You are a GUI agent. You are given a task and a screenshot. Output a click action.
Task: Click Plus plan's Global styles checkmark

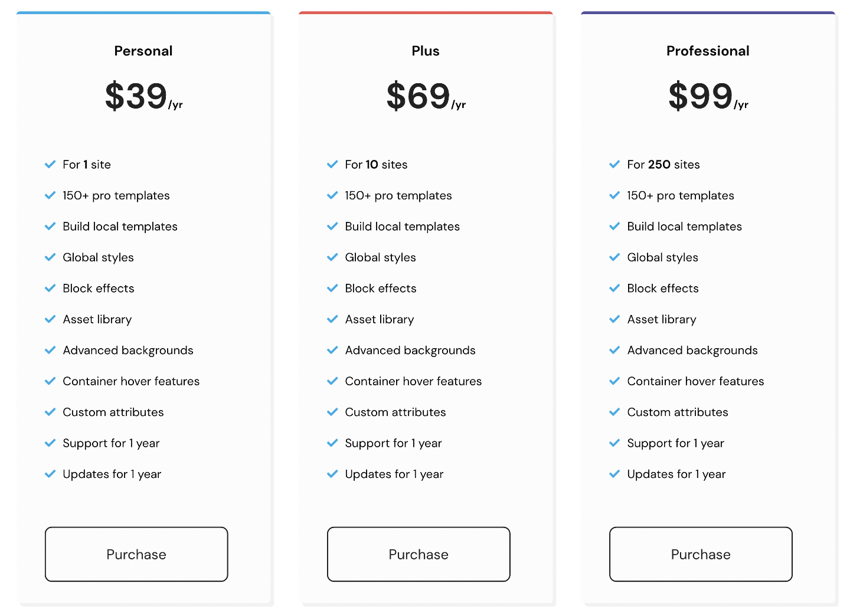[x=332, y=257]
